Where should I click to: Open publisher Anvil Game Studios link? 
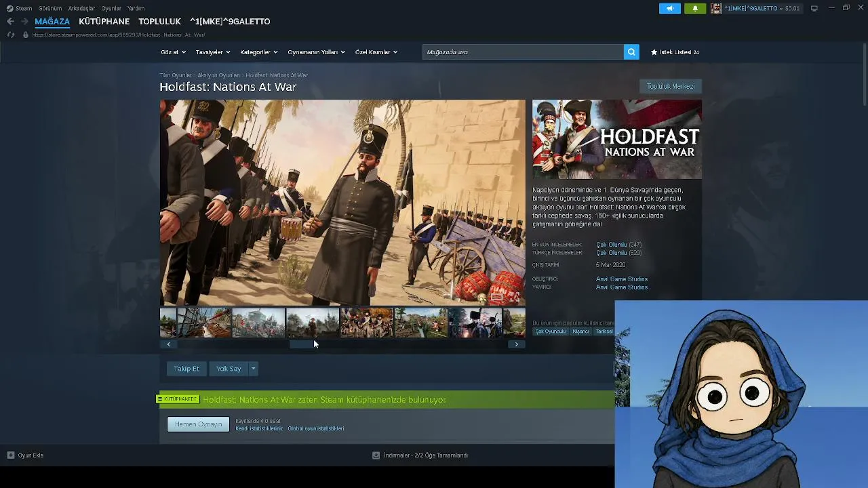[x=622, y=287]
